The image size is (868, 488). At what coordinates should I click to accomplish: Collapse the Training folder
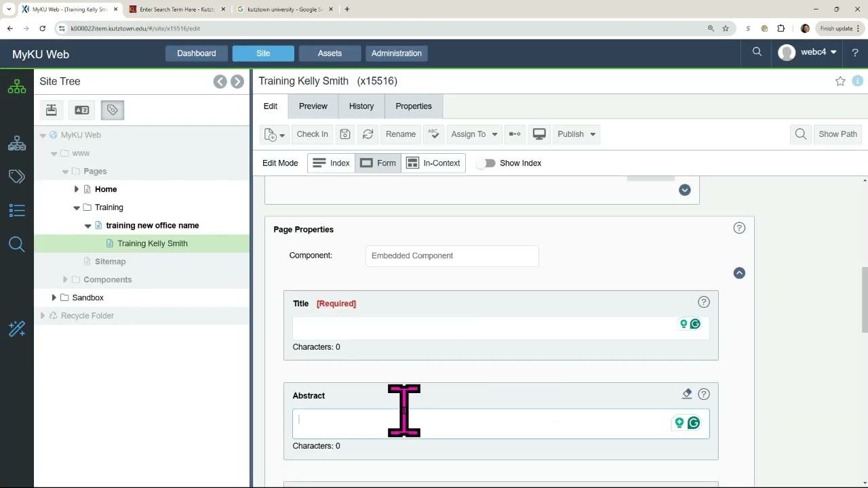point(76,207)
